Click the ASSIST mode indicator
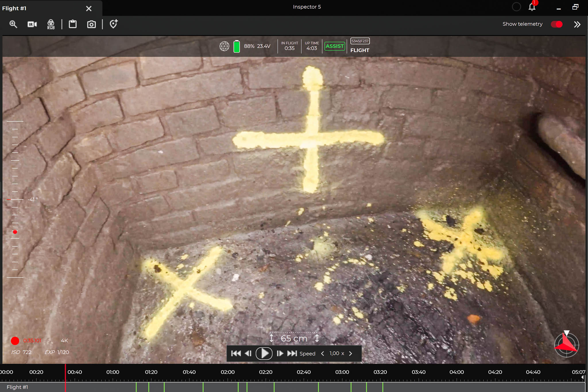Viewport: 588px width, 392px height. [x=334, y=46]
